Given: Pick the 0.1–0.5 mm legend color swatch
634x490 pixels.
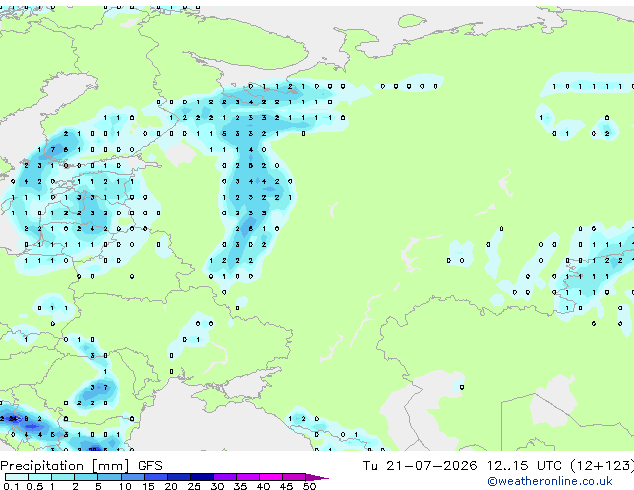Looking at the screenshot, I should tap(17, 477).
